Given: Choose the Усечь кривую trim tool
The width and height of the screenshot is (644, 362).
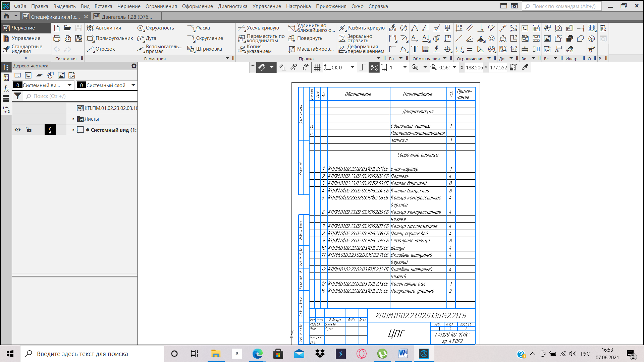Looking at the screenshot, I should [259, 28].
